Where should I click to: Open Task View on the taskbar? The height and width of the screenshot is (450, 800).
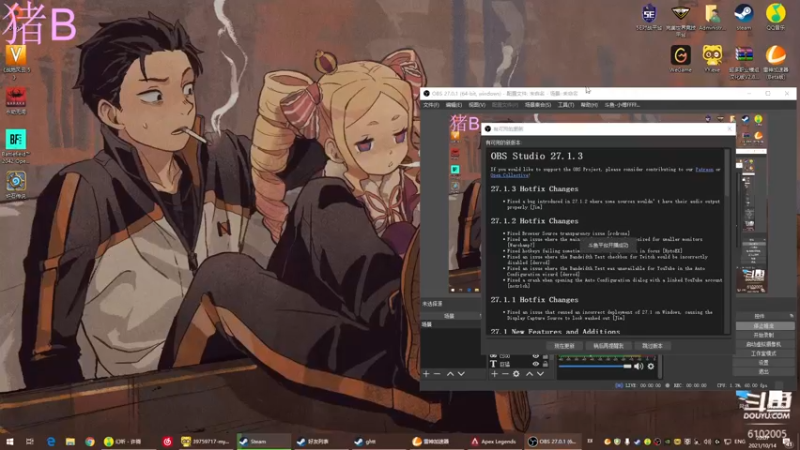pyautogui.click(x=30, y=442)
